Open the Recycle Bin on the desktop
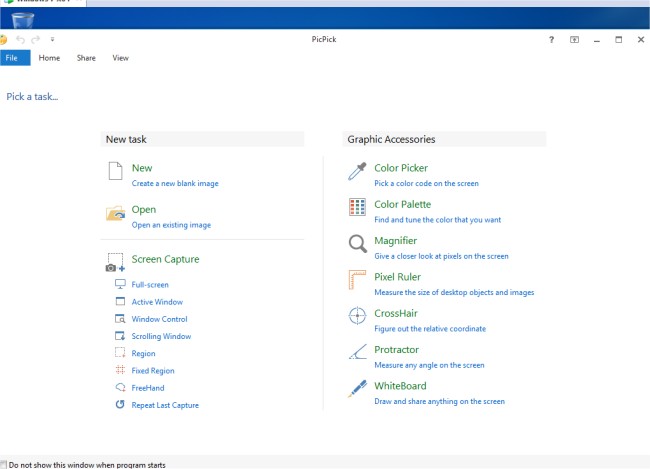The image size is (650, 469). coord(22,20)
